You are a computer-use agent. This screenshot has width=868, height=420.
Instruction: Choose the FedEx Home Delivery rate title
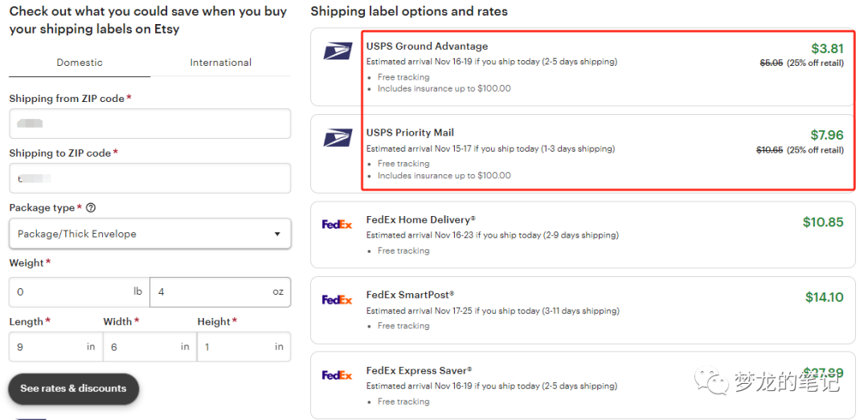pos(420,220)
